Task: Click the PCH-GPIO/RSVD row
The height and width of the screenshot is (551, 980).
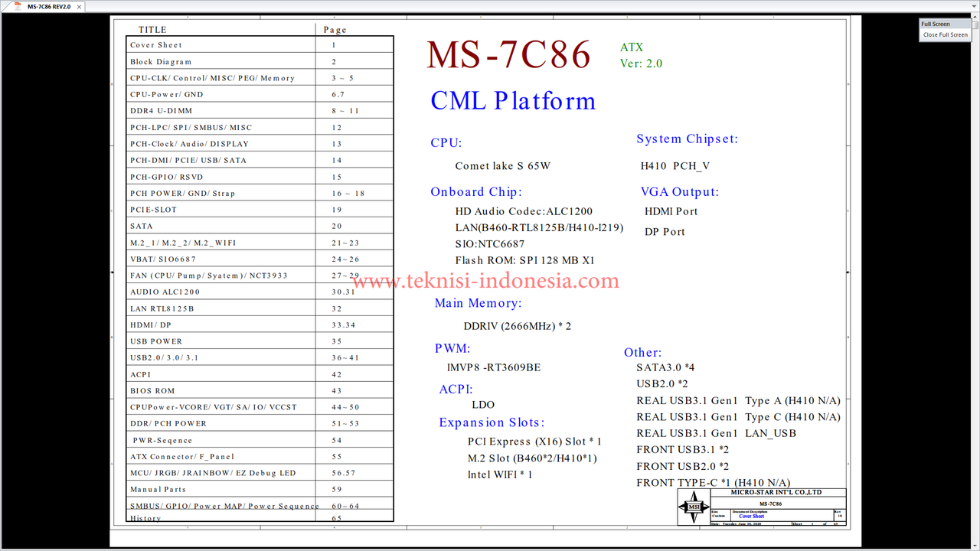Action: click(260, 177)
